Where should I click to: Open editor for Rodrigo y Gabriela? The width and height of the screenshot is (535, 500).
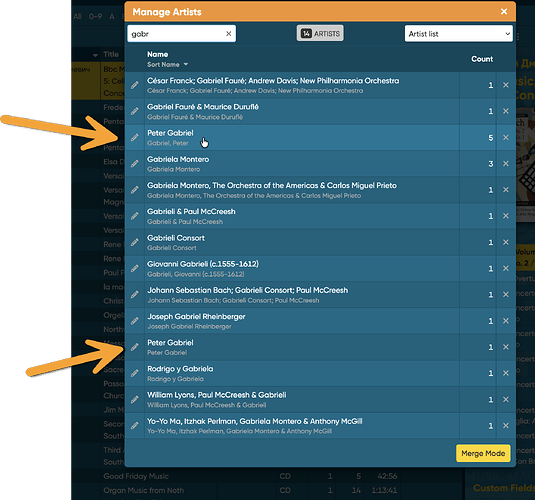(135, 373)
